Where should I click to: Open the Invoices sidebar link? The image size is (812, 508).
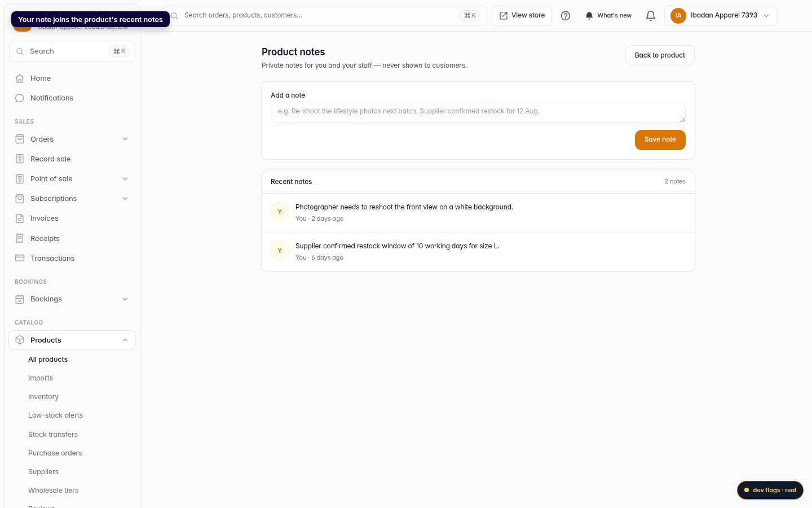[72, 218]
